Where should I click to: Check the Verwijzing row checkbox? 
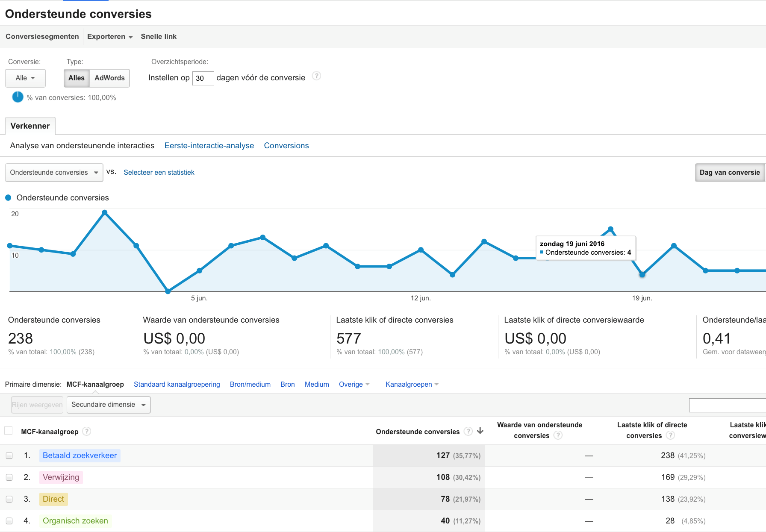click(9, 477)
